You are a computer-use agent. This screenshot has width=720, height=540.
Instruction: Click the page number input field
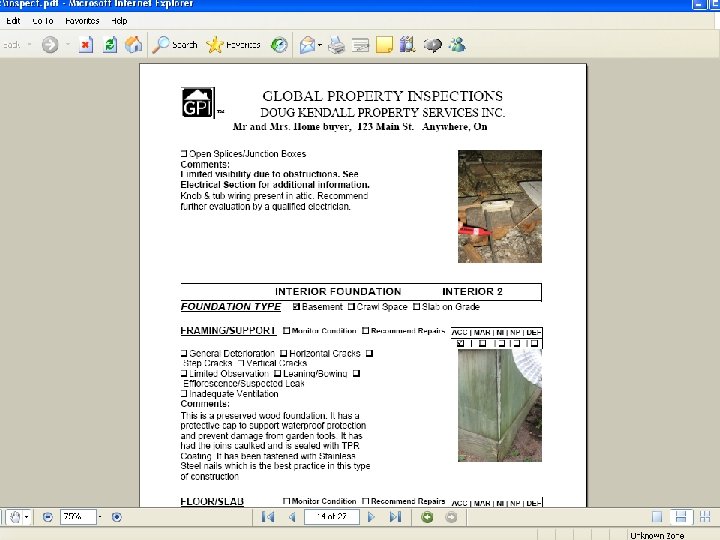coord(332,517)
